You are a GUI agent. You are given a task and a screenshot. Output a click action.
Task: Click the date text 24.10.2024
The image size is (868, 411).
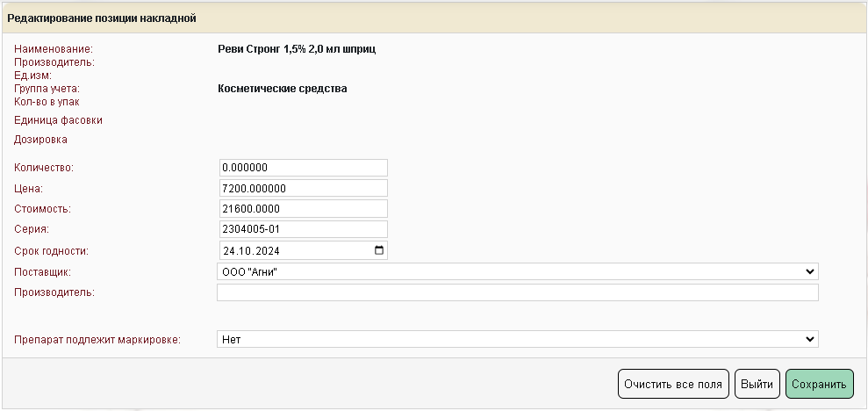point(255,250)
